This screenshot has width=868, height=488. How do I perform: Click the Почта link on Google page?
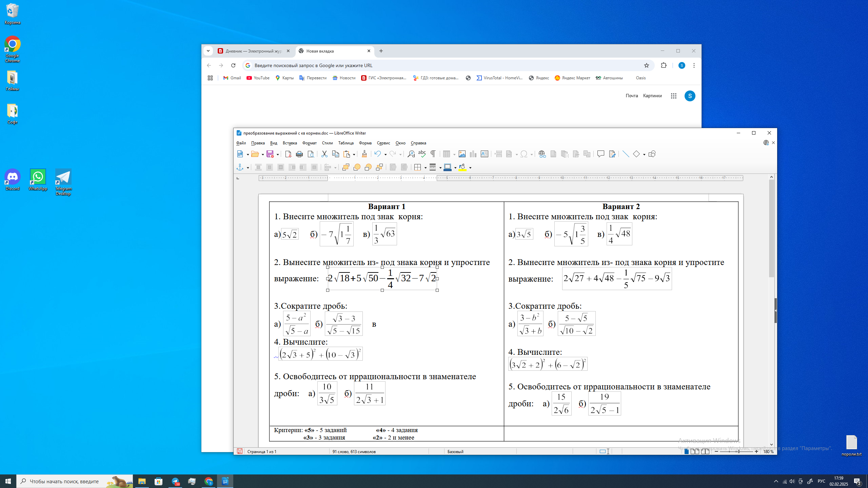click(x=632, y=96)
